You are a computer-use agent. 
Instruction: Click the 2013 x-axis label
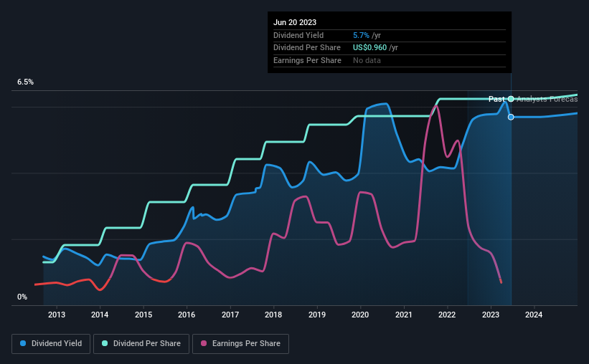coord(57,315)
